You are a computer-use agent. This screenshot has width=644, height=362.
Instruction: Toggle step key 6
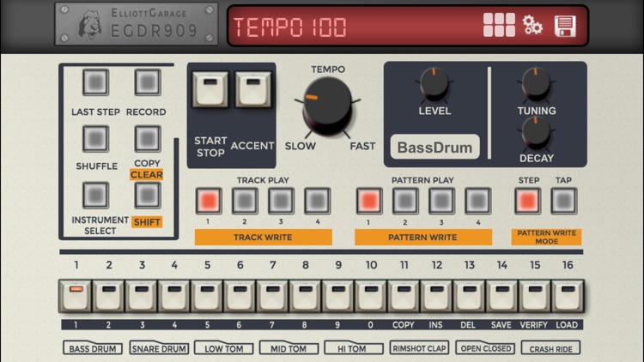coord(240,296)
